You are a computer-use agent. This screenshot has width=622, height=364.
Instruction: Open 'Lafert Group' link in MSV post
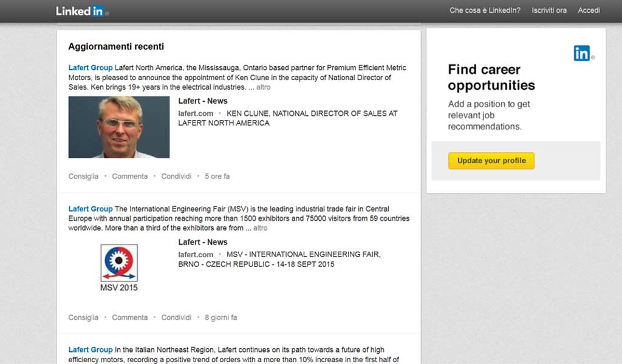click(91, 209)
